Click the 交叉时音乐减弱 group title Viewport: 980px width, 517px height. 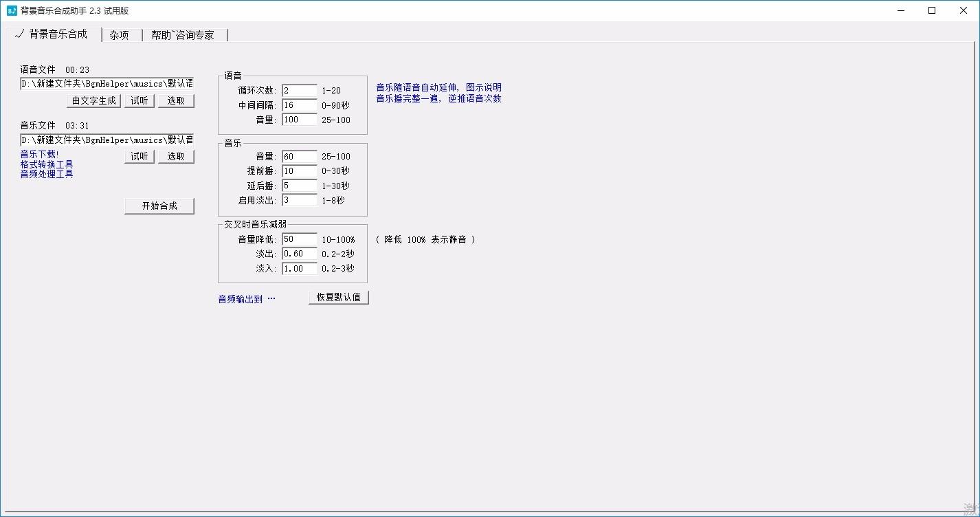click(256, 224)
